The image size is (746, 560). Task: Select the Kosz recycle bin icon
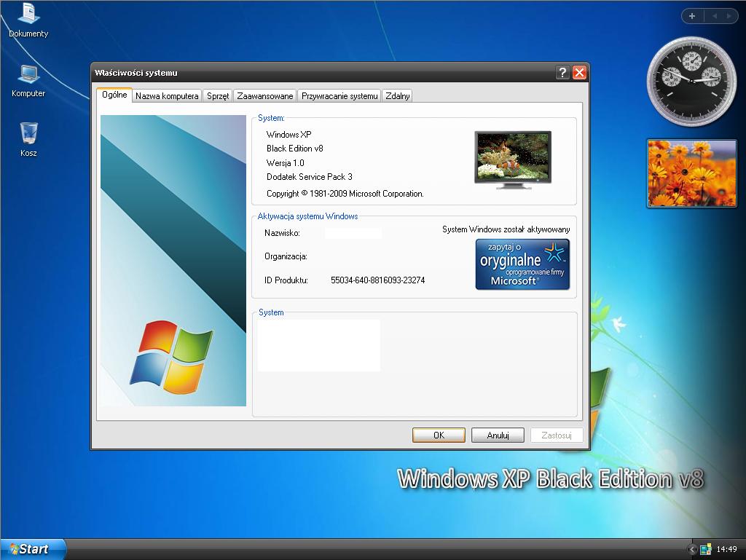click(28, 140)
